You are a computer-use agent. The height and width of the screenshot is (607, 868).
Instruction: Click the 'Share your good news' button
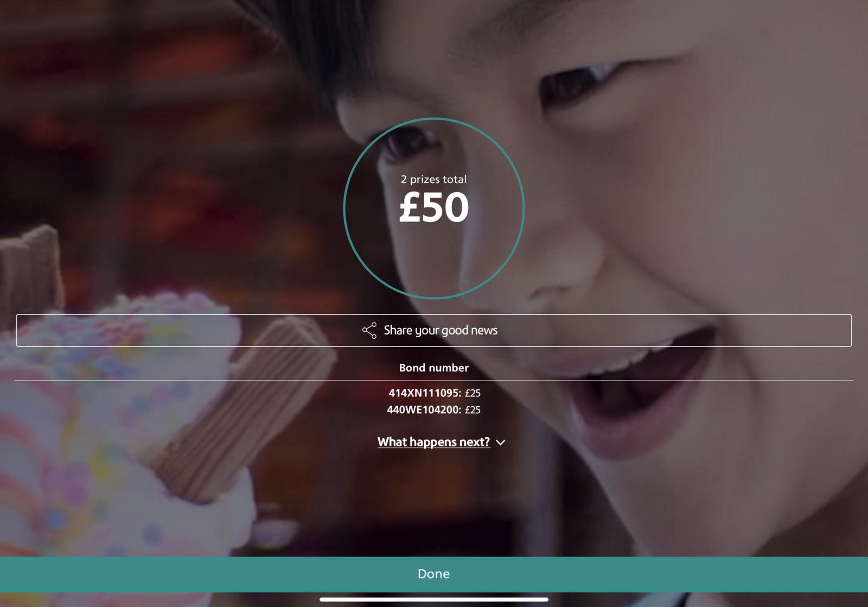click(x=434, y=330)
